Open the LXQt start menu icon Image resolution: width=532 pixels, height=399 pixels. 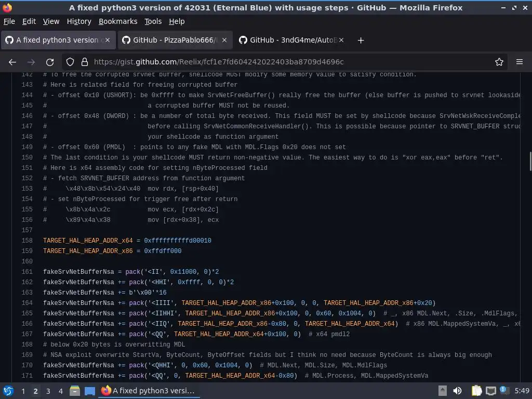pyautogui.click(x=8, y=391)
